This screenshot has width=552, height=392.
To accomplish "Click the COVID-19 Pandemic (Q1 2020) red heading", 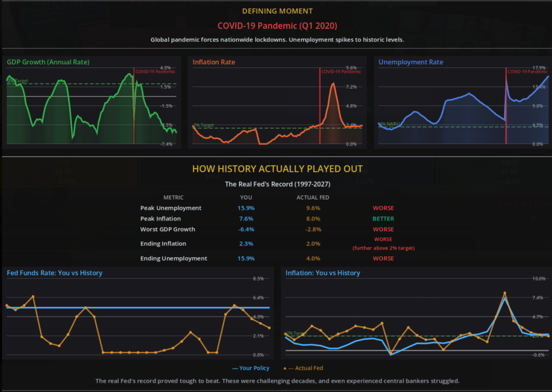I will click(277, 26).
